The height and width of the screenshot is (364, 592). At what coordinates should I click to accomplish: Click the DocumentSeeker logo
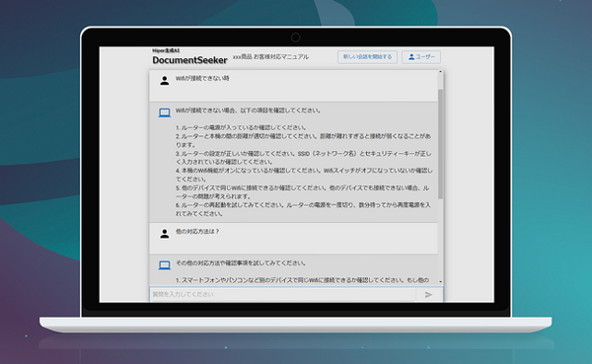click(x=189, y=60)
